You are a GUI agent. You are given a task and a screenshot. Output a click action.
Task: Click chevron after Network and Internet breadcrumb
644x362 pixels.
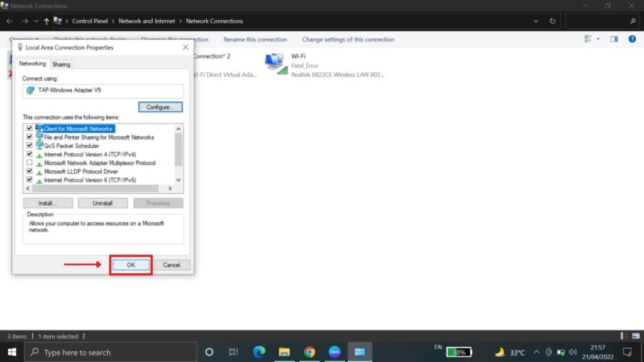(180, 21)
